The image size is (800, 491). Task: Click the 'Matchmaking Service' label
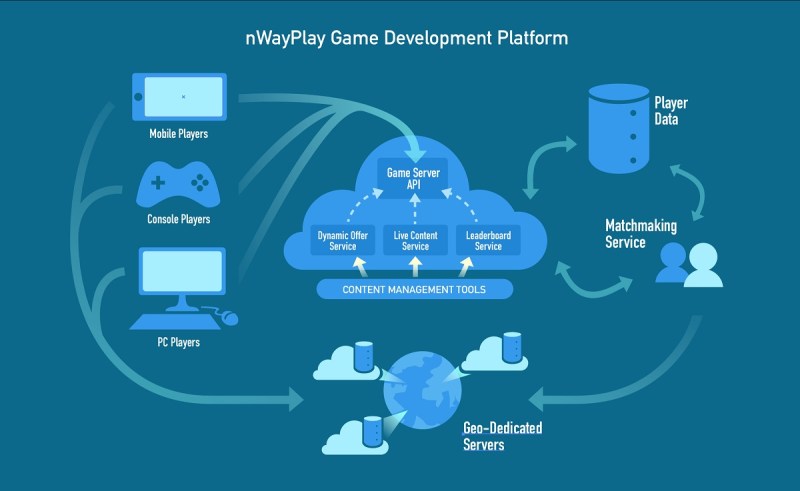641,234
